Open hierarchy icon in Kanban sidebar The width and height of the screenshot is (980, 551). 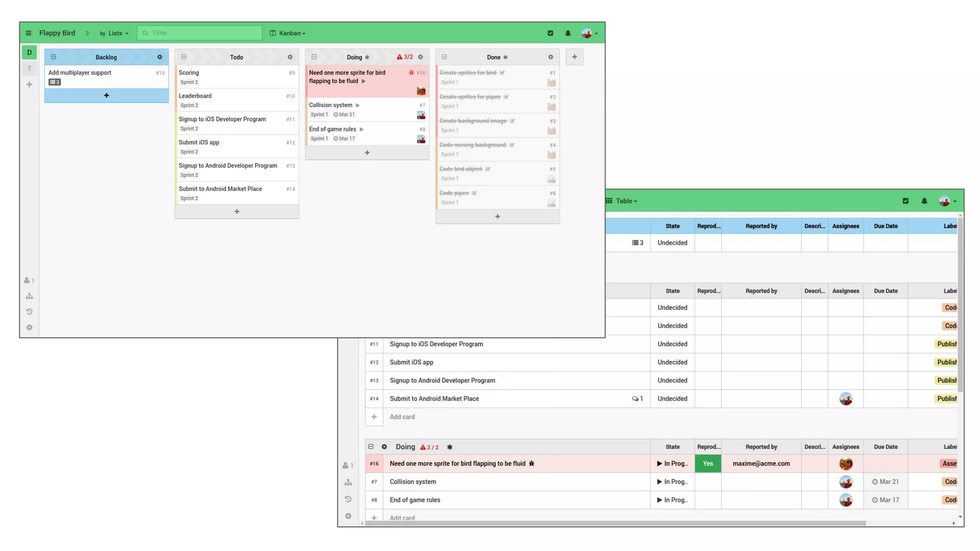click(29, 296)
